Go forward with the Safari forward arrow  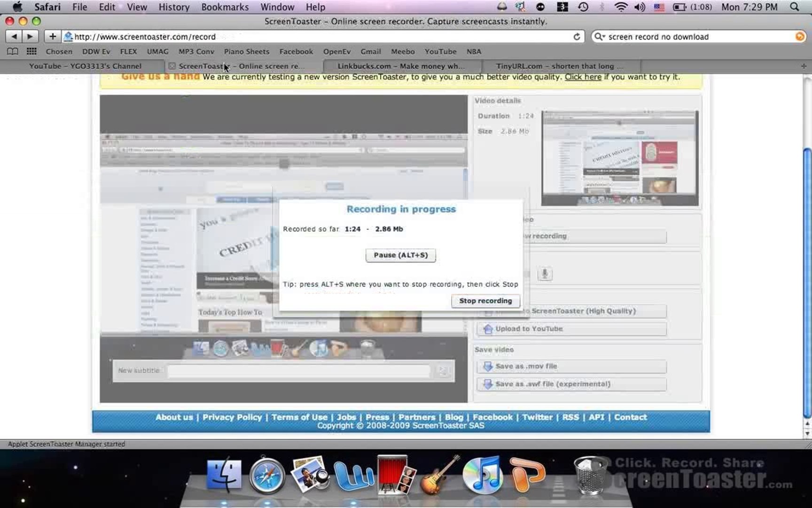[x=30, y=36]
